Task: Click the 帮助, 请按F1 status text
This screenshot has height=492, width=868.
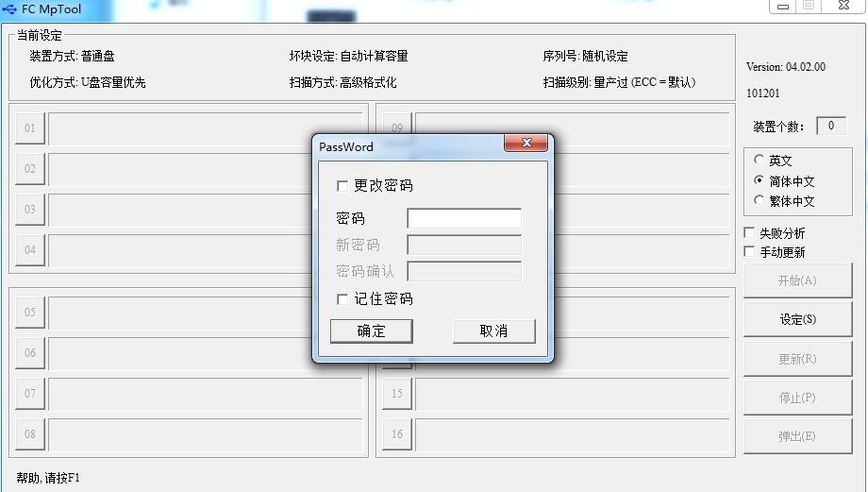Action: tap(48, 478)
